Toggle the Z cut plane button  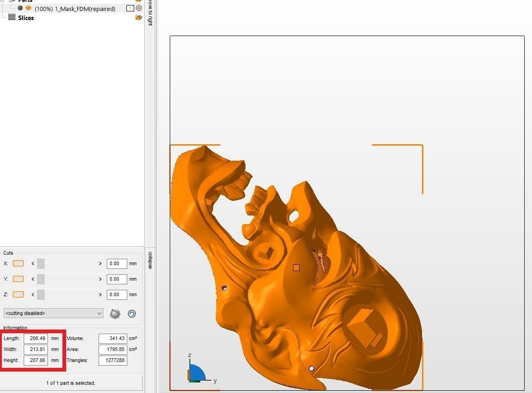[18, 294]
